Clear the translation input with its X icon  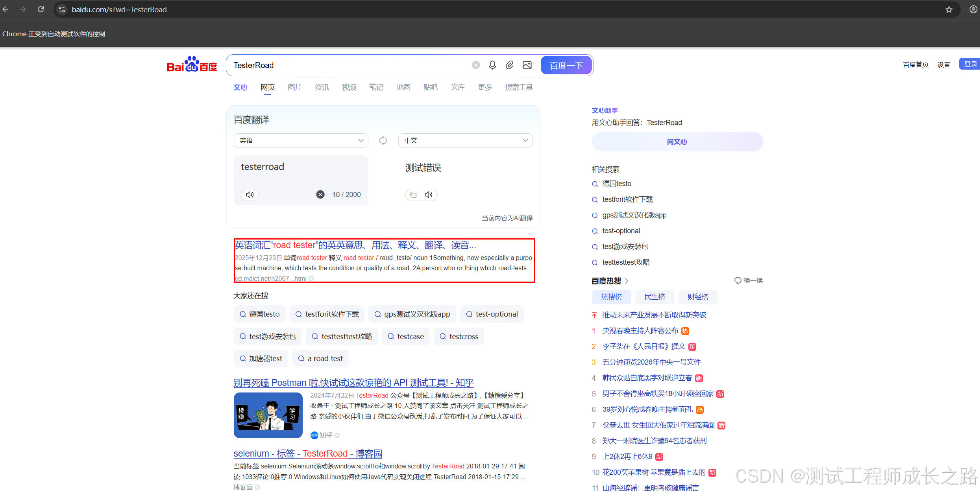tap(320, 194)
